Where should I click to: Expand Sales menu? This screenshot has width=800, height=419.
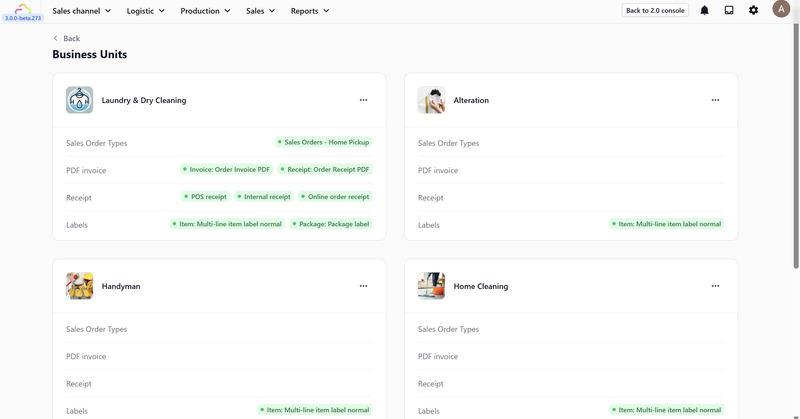pos(260,11)
